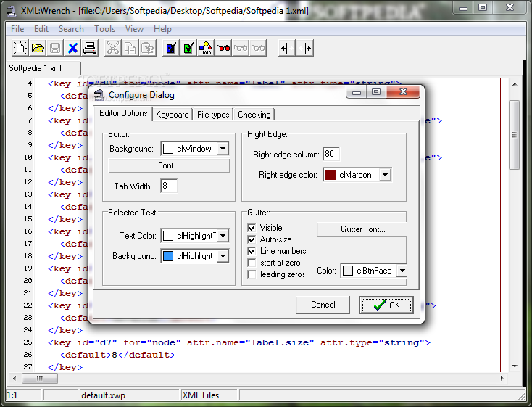
Task: Click the New document toolbar icon
Action: pyautogui.click(x=20, y=48)
